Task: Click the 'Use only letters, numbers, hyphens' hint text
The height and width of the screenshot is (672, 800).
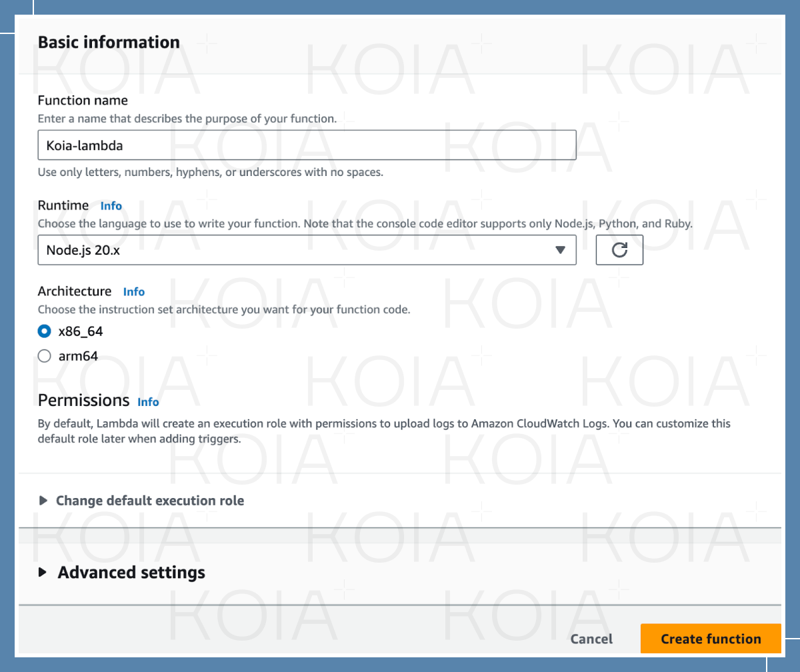Action: (211, 172)
